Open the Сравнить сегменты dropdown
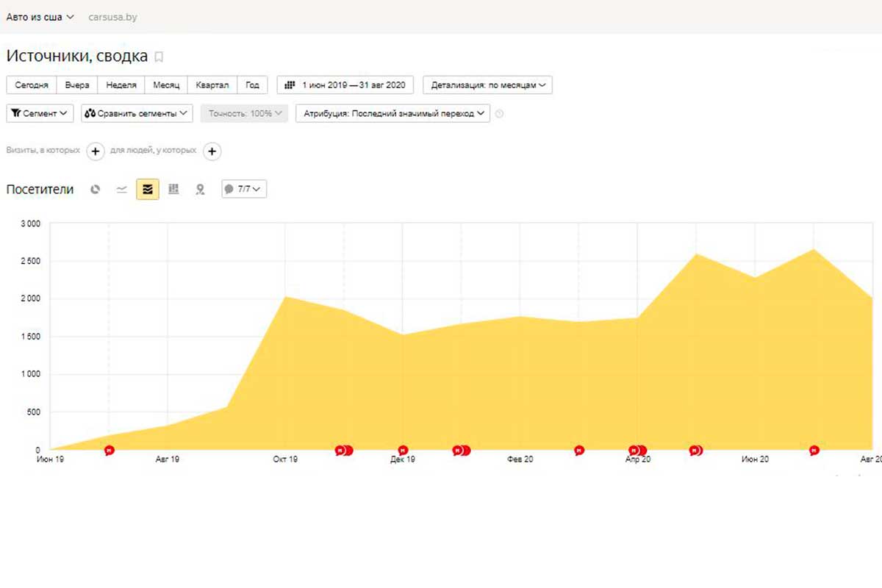The width and height of the screenshot is (882, 588). coord(137,114)
